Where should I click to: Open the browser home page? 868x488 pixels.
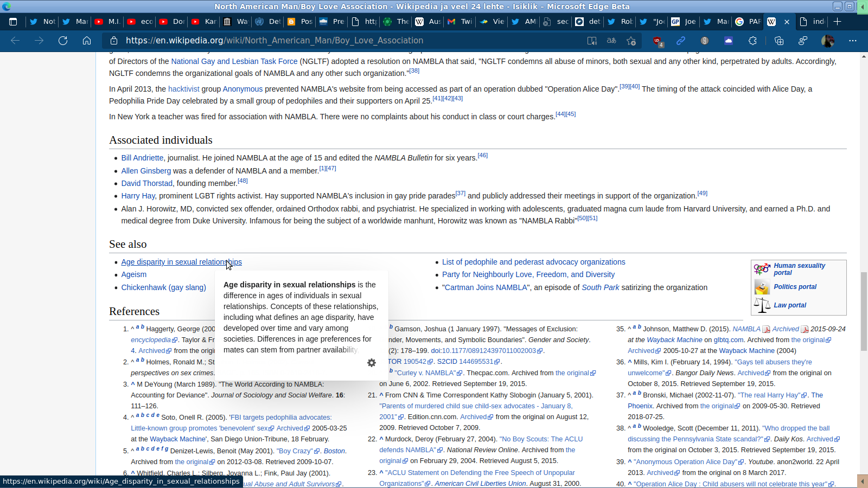click(x=87, y=41)
